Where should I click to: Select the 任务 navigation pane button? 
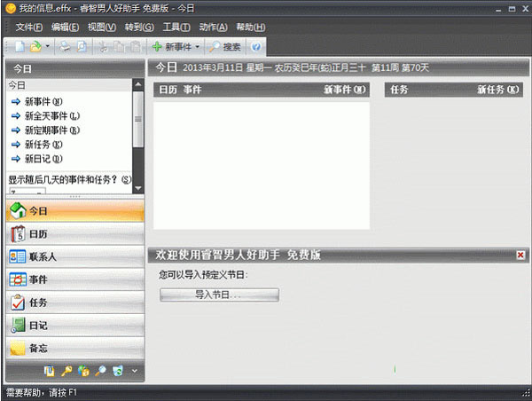75,303
